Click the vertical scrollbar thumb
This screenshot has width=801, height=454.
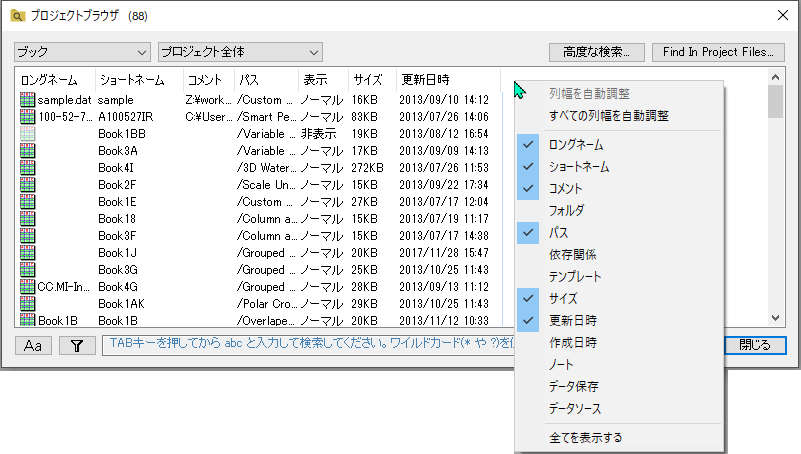[x=775, y=101]
